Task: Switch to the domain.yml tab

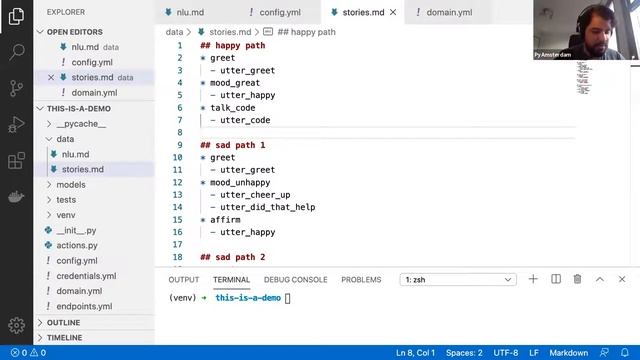Action: pos(449,12)
